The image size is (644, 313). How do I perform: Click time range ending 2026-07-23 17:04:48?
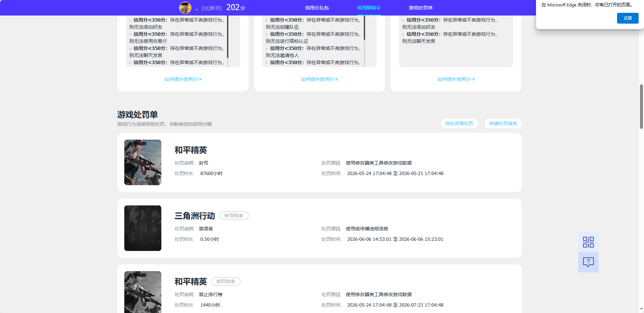(x=395, y=305)
